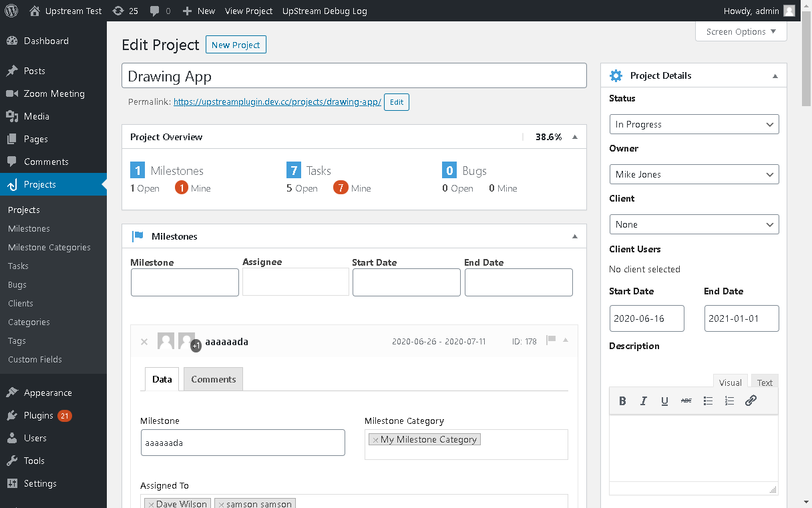Open the Owner dropdown showing Mike Jones

click(694, 174)
